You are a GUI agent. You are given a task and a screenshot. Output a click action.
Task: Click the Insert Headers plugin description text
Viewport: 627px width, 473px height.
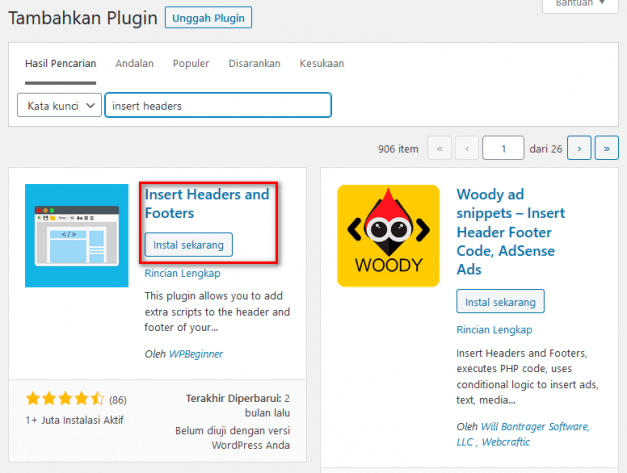pos(217,312)
